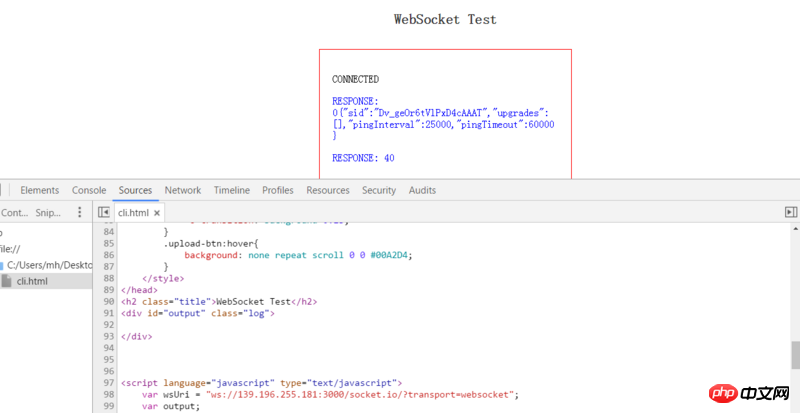Click the source editor vertical scrollbar thumb
Screen dimensions: 800x413
[795, 354]
